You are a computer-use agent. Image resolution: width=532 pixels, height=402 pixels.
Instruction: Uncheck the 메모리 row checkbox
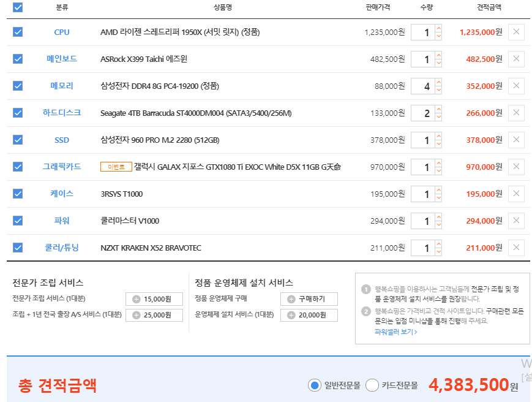(17, 86)
